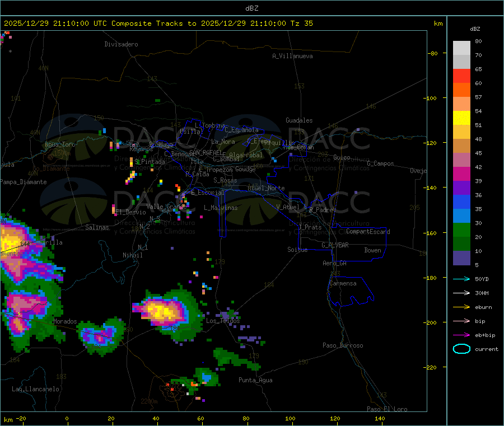This screenshot has width=504, height=426.
Task: Click the 'V_Atuel' map label
Action: [288, 207]
